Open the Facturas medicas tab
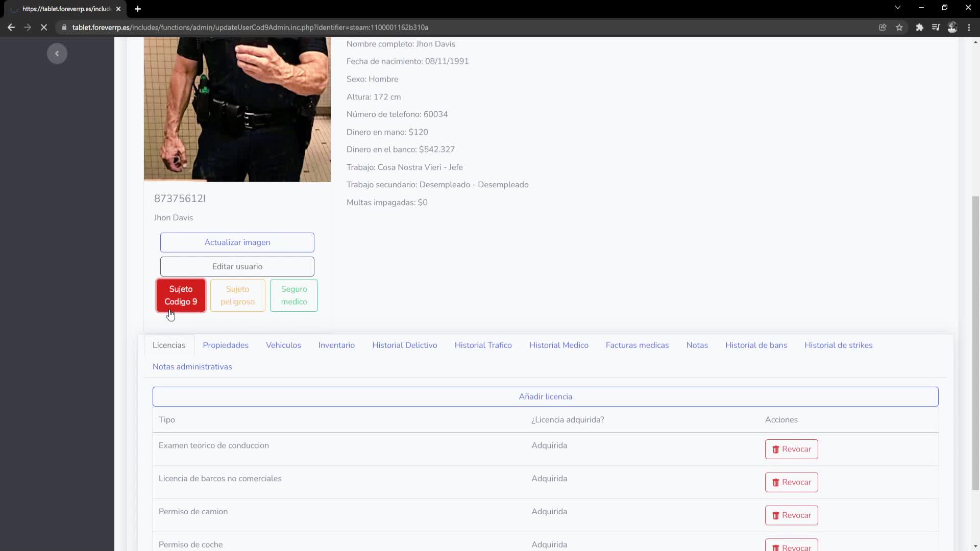Image resolution: width=980 pixels, height=551 pixels. pyautogui.click(x=637, y=345)
